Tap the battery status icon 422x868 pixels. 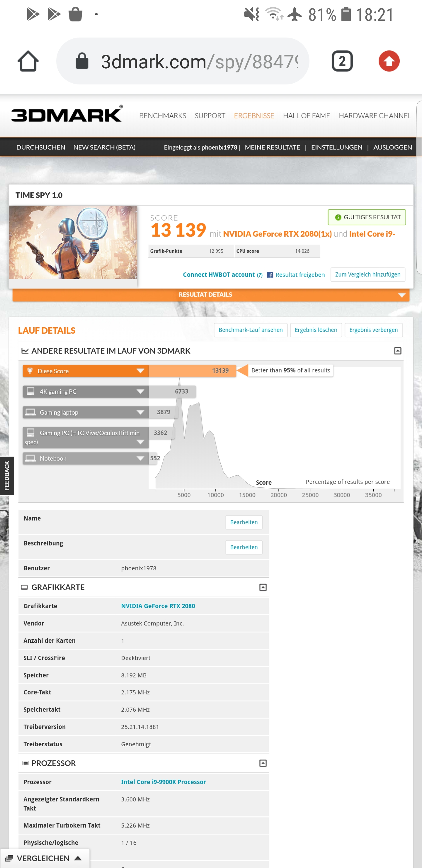coord(346,14)
